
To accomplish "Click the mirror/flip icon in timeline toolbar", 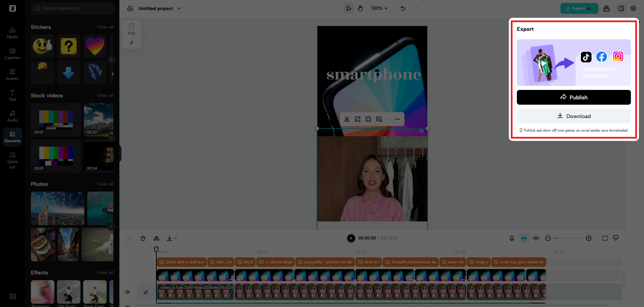I will tap(156, 238).
